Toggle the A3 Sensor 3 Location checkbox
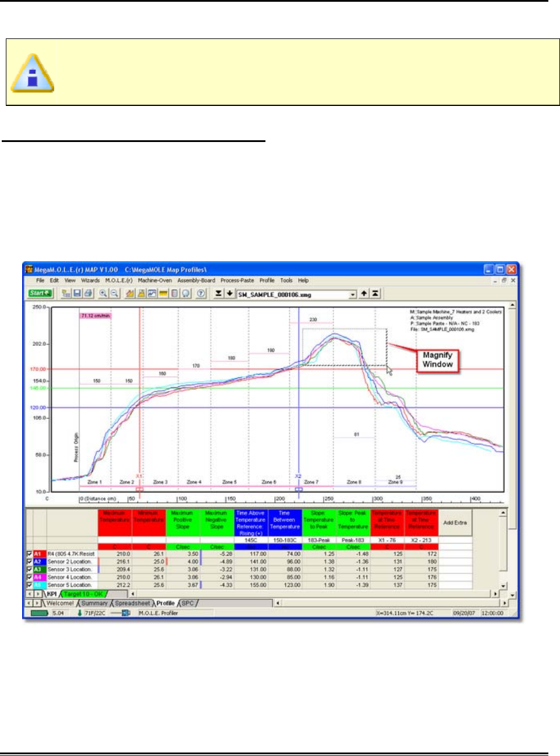Image resolution: width=560 pixels, height=756 pixels. (x=30, y=569)
